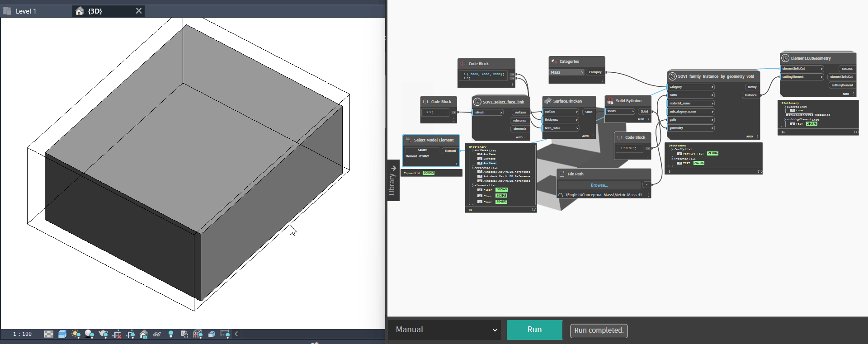Click Element.CutGeometry node icon
Screen dimensions: 868x344
pyautogui.click(x=786, y=58)
